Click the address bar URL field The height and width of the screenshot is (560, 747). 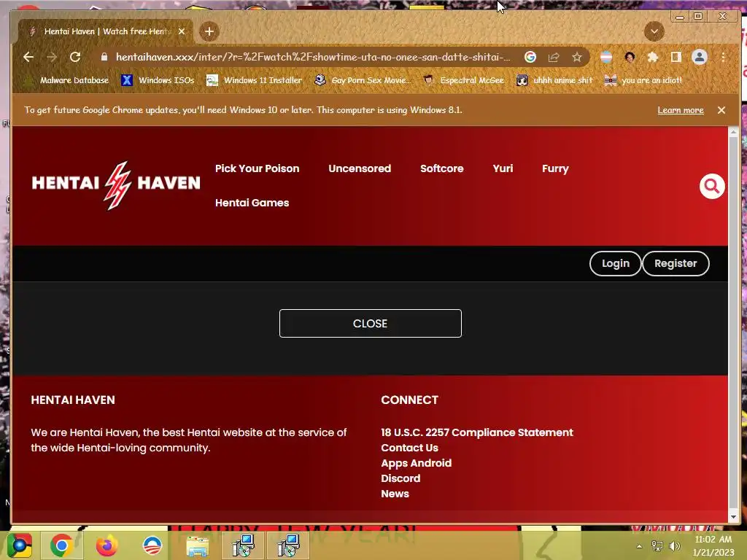312,57
